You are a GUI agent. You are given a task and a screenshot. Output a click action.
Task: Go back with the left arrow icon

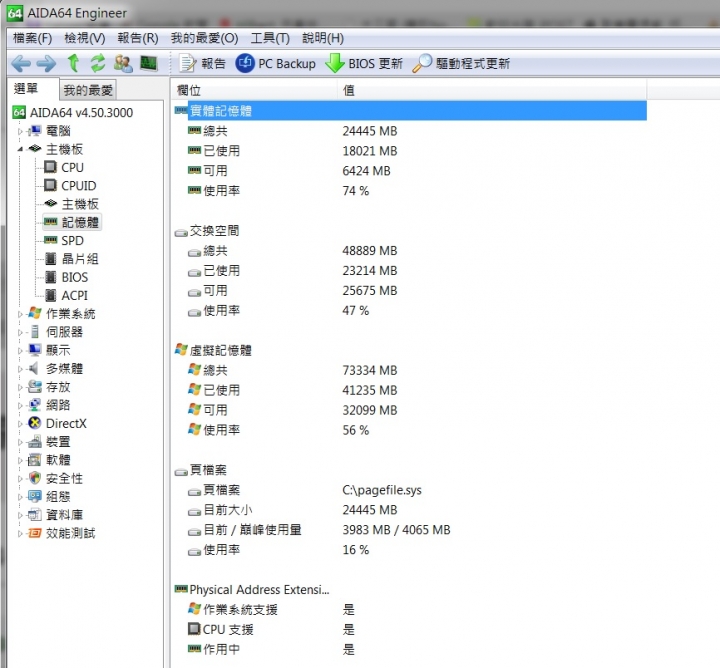pyautogui.click(x=21, y=63)
